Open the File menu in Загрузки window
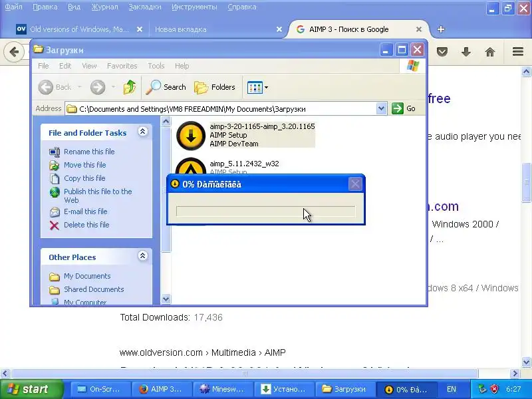The width and height of the screenshot is (532, 399). tap(43, 66)
